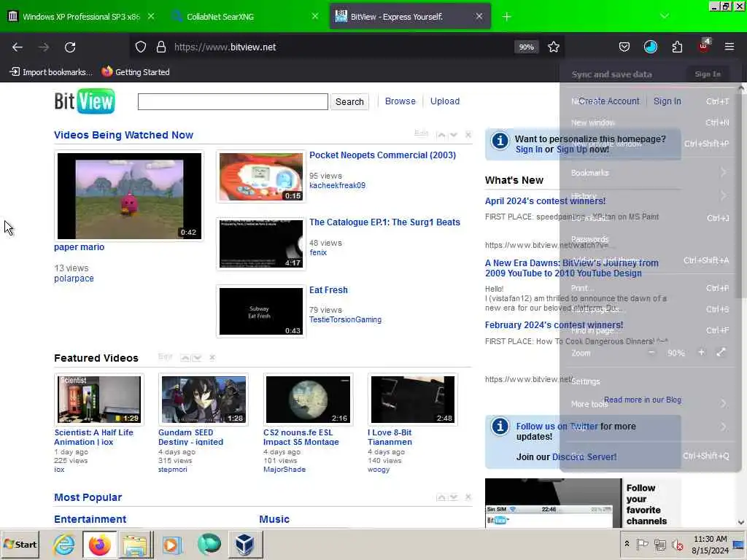Click the green round taskbar icon
Screen dimensions: 747x560
tap(209, 544)
